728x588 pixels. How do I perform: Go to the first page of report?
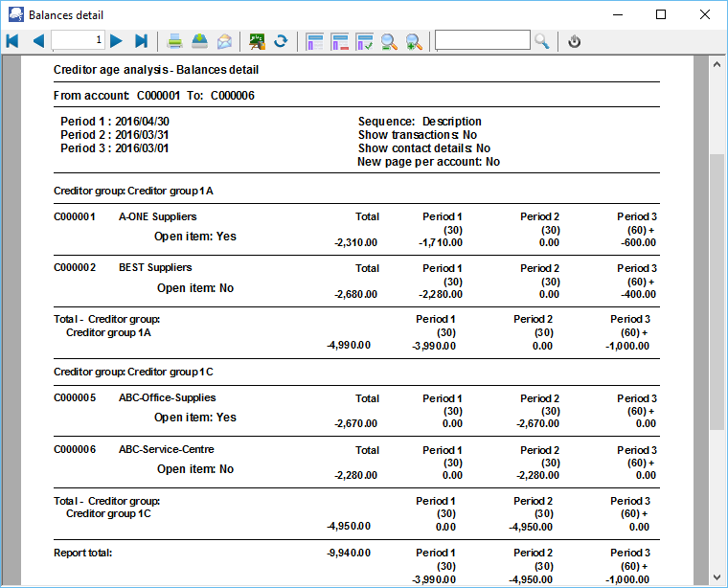tap(12, 41)
